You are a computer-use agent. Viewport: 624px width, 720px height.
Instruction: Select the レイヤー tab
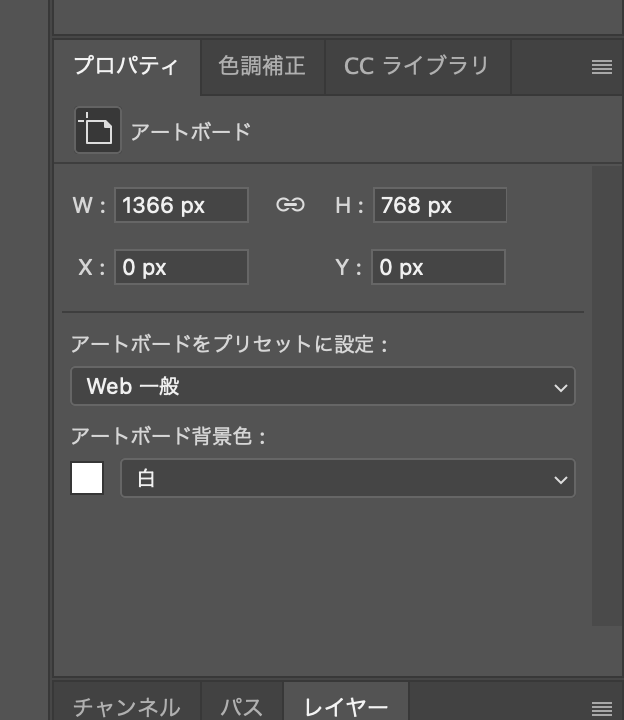pyautogui.click(x=346, y=706)
